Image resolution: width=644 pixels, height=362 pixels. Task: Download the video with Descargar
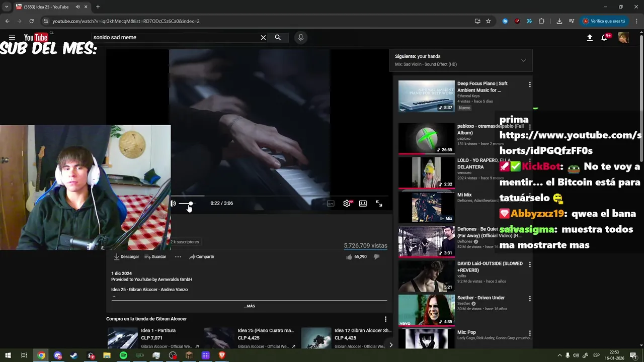pos(126,256)
